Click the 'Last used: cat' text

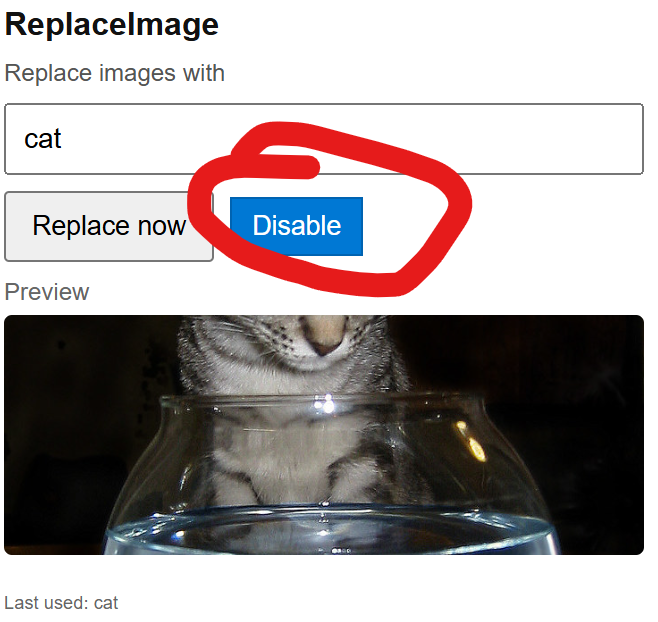tap(61, 603)
